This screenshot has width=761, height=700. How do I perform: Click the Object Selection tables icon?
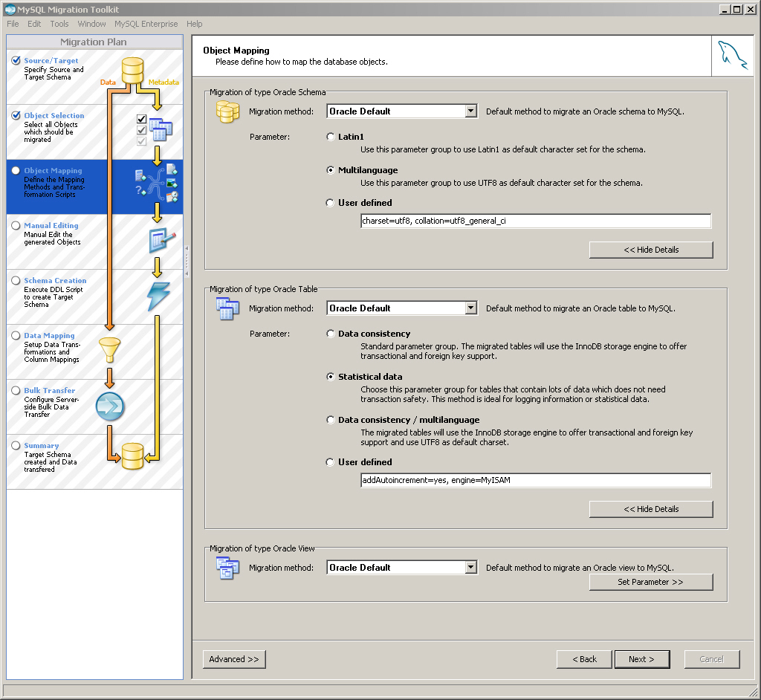(161, 129)
